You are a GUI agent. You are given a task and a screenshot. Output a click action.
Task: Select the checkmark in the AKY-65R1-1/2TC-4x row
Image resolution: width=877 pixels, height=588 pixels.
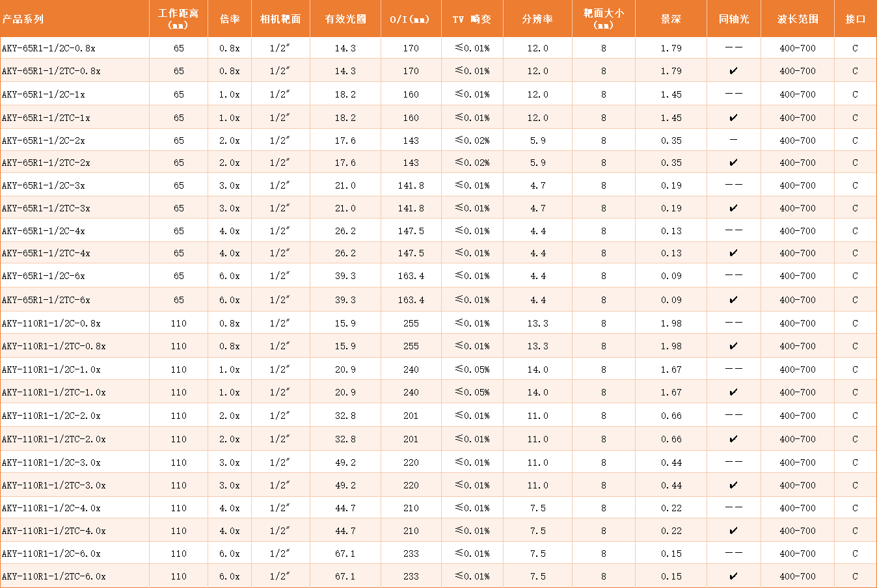[733, 253]
